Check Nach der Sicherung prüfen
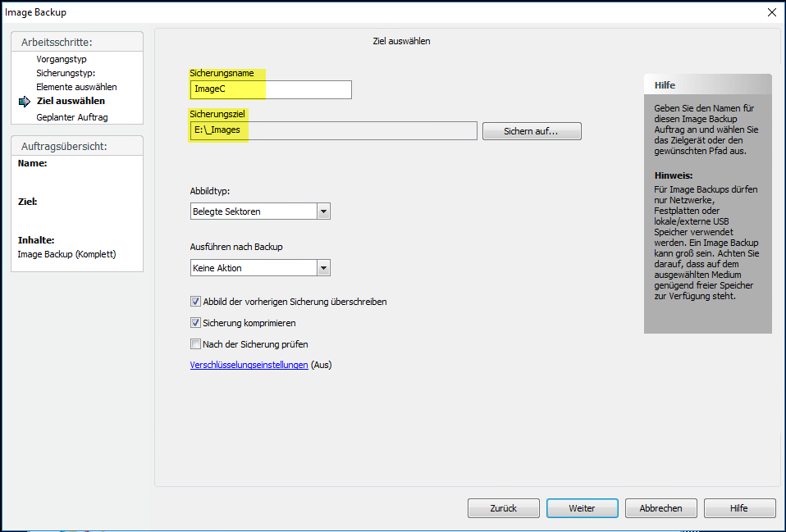The image size is (786, 532). coord(195,344)
